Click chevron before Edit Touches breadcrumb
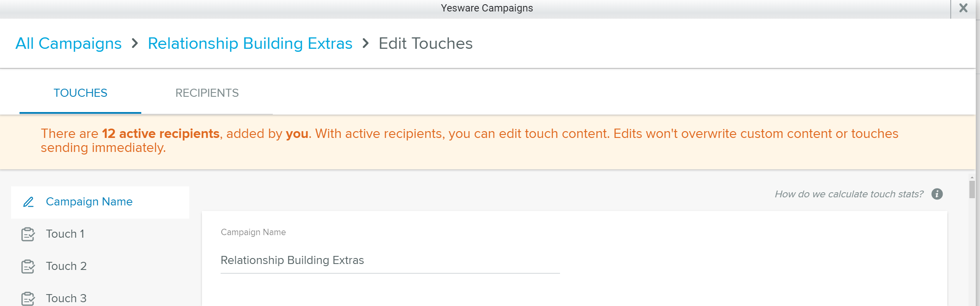Screen dimensions: 980x306 pos(366,43)
